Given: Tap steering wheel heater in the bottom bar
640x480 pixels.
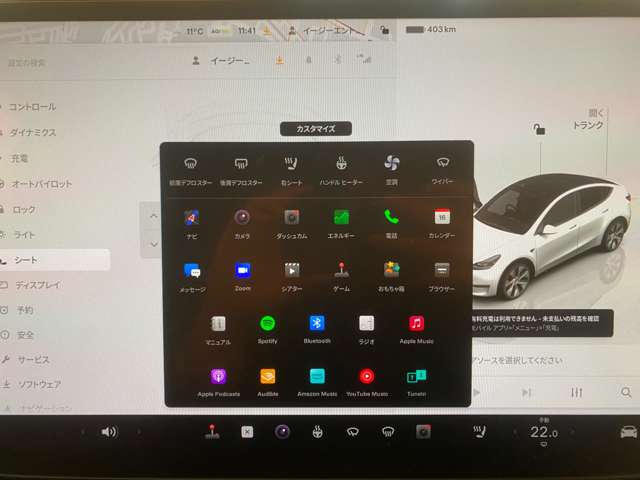Looking at the screenshot, I should pos(317,431).
